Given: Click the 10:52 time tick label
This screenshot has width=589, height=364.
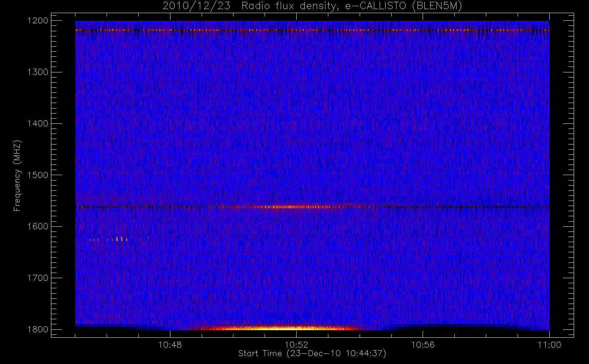Looking at the screenshot, I should coord(296,344).
